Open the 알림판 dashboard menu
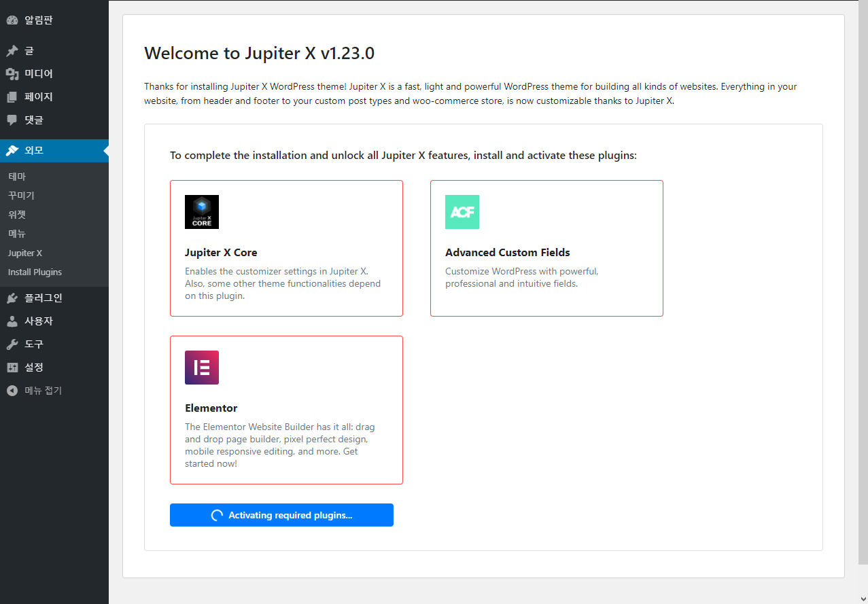Viewport: 868px width, 604px height. pos(54,20)
